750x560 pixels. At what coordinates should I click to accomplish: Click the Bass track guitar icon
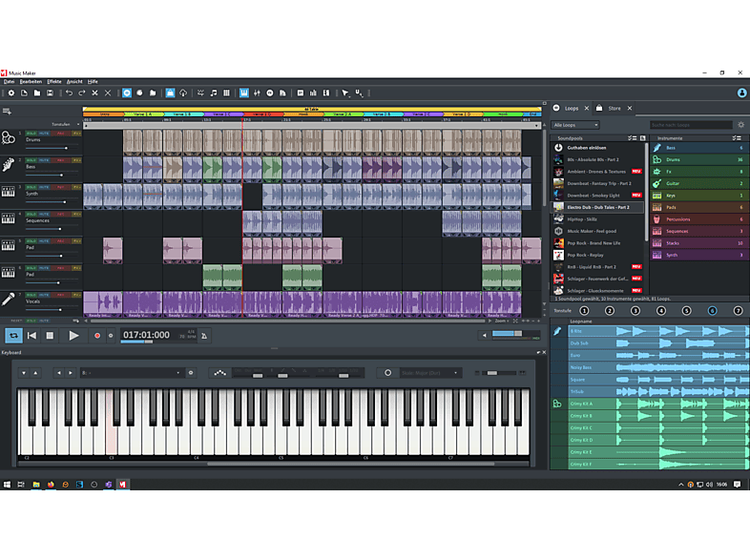pyautogui.click(x=9, y=165)
